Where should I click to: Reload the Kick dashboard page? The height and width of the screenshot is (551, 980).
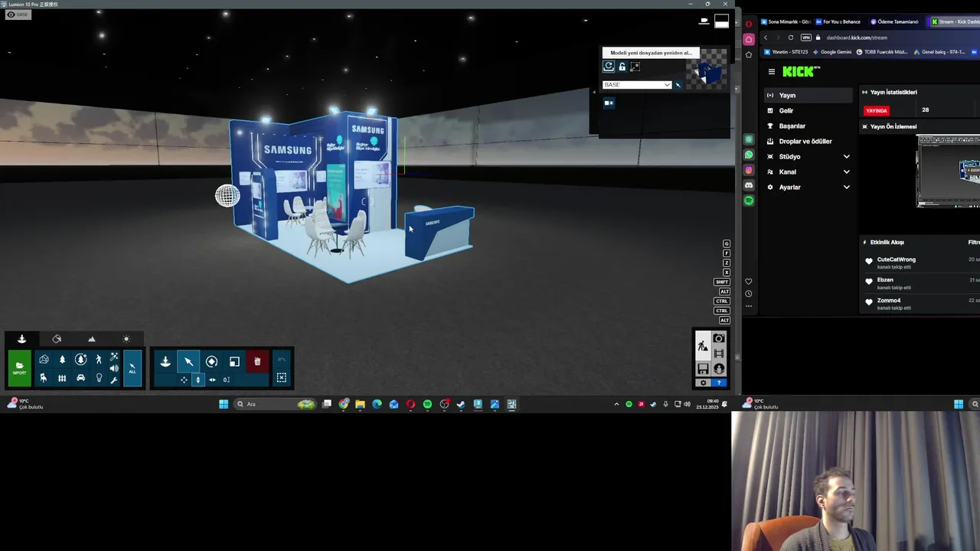[790, 37]
